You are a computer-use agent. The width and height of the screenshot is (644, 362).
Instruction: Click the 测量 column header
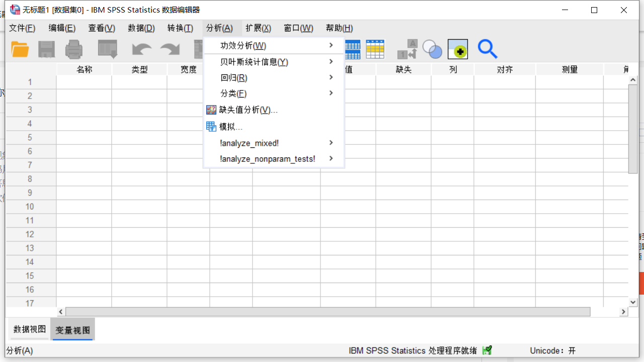tap(570, 69)
